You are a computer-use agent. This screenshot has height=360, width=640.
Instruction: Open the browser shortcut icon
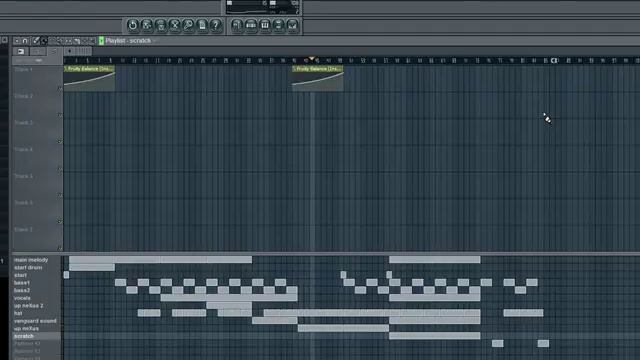278,25
